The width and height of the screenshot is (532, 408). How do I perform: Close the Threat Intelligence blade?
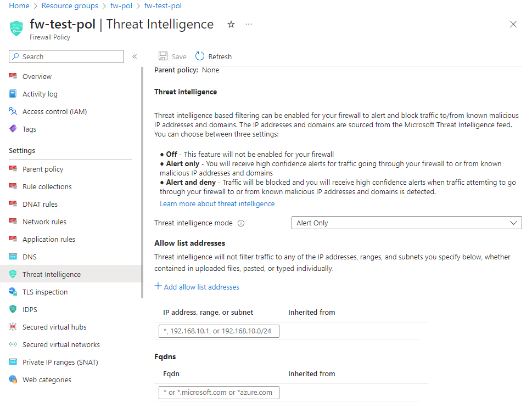coord(513,24)
